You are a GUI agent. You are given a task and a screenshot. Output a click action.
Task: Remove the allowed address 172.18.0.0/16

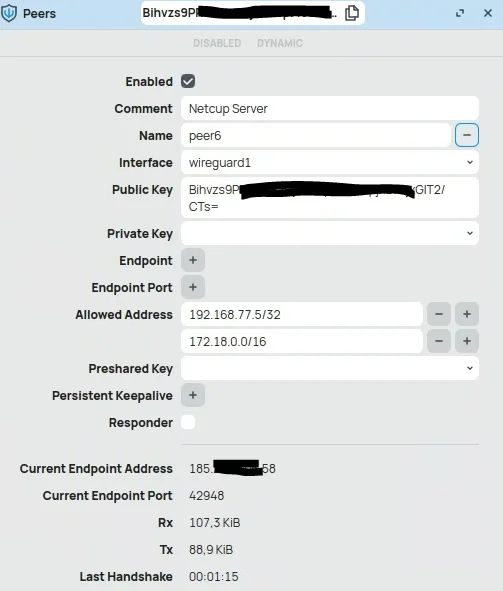(x=439, y=341)
